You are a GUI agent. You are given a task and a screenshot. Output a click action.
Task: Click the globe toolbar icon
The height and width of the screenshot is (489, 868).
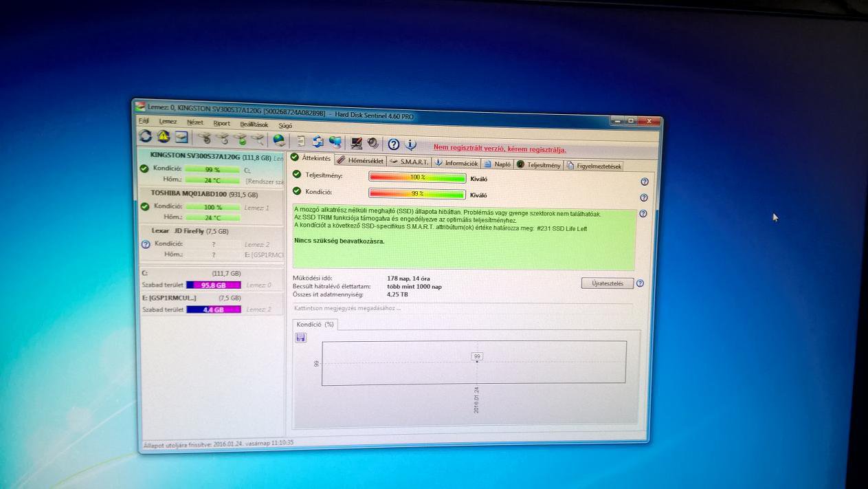click(x=279, y=140)
